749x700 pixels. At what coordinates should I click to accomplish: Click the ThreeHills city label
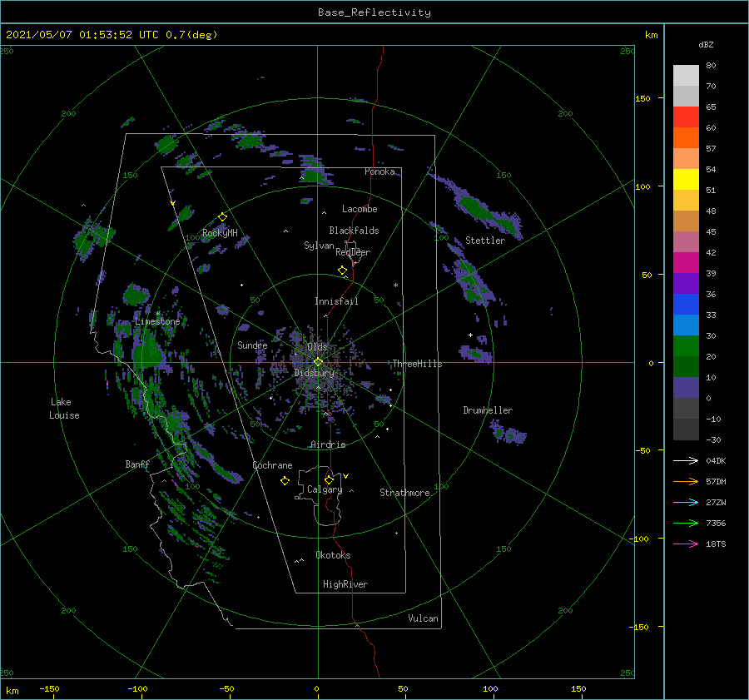point(417,364)
